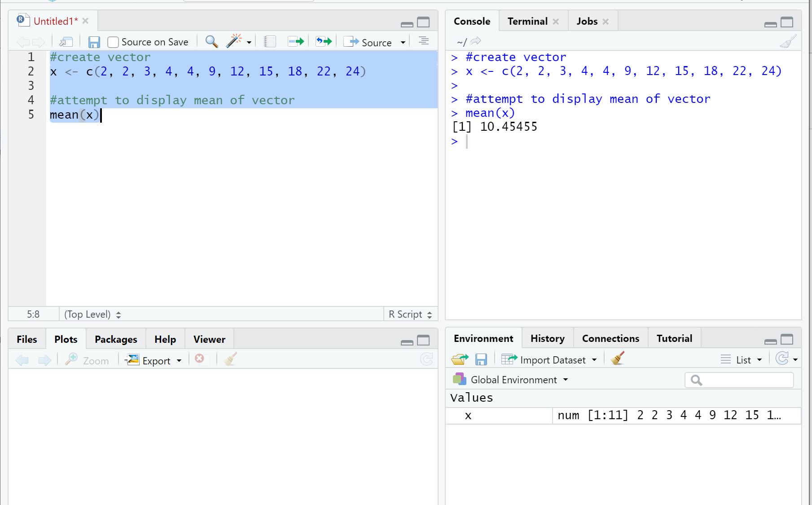Screen dimensions: 812x505
Task: Open the Export plot dropdown
Action: 153,360
